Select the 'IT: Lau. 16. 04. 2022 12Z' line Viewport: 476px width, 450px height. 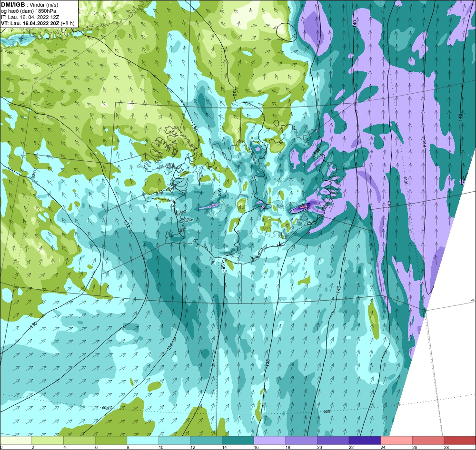(30, 17)
